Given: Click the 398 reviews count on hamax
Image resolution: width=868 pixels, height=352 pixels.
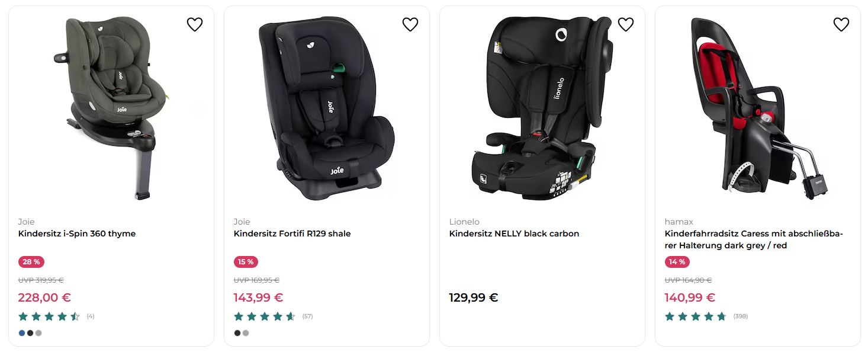Looking at the screenshot, I should click(x=740, y=316).
